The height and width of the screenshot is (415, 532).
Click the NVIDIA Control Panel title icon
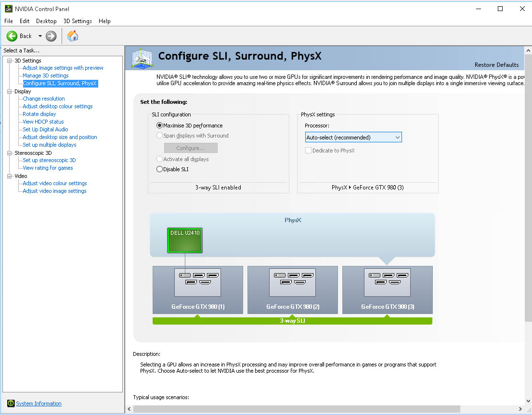click(x=9, y=9)
